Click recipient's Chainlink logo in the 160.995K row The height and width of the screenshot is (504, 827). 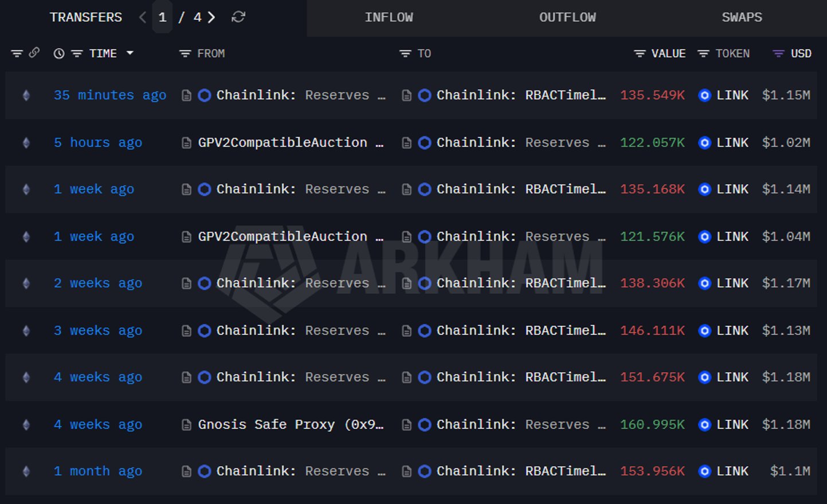(x=425, y=424)
